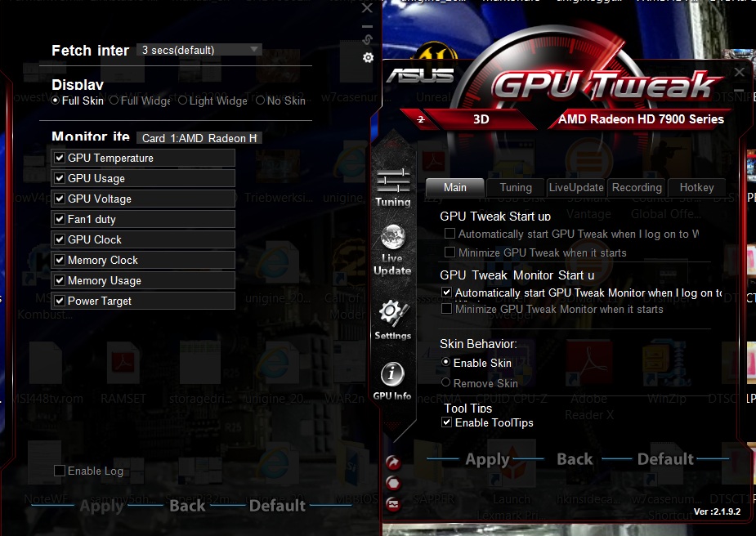This screenshot has width=756, height=536.
Task: Select the 3D mode button
Action: tap(481, 119)
